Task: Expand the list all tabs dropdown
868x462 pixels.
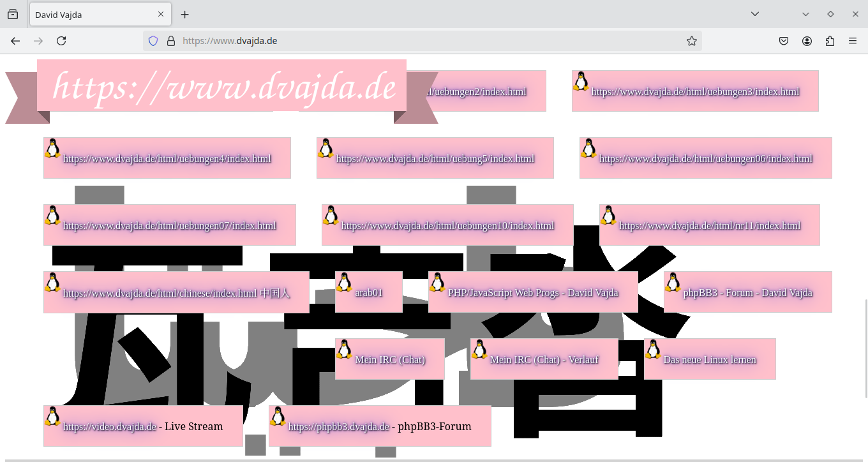Action: coord(754,14)
